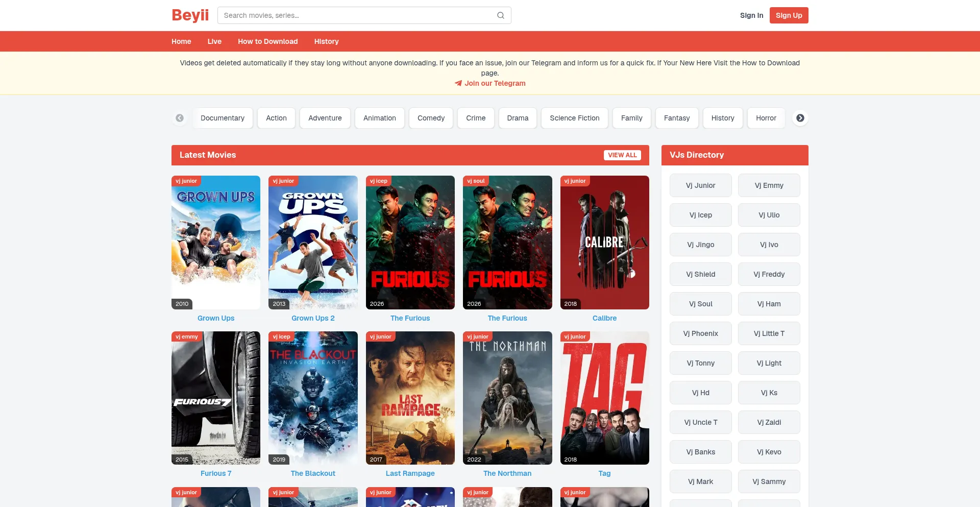
Task: Select the Action genre chip
Action: pyautogui.click(x=276, y=118)
